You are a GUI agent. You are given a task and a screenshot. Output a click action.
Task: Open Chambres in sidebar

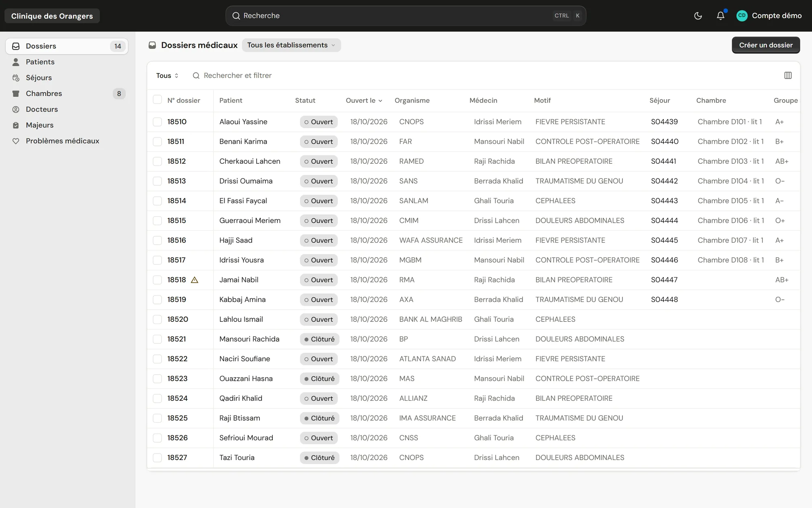pos(67,93)
